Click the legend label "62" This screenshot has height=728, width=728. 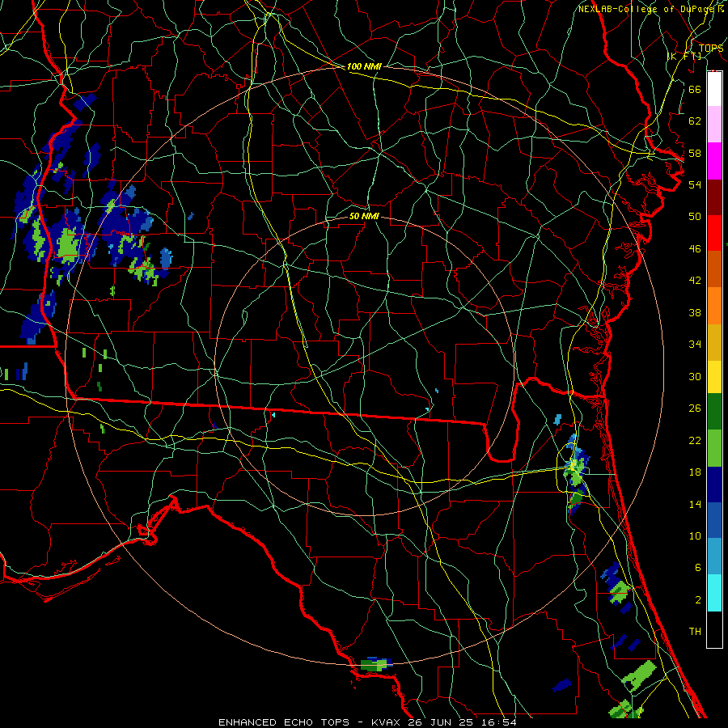[x=695, y=121]
